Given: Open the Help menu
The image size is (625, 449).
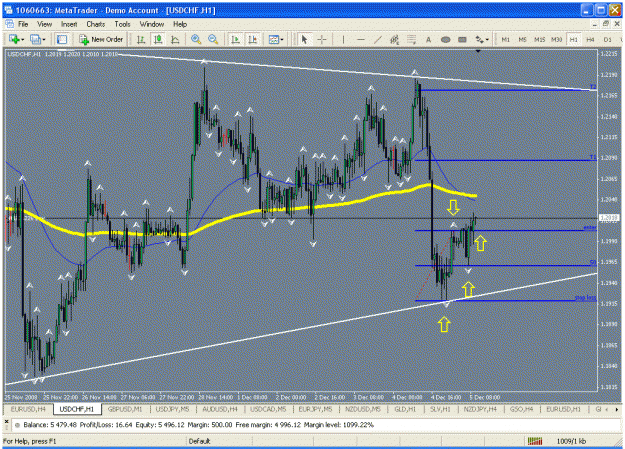Looking at the screenshot, I should (180, 24).
